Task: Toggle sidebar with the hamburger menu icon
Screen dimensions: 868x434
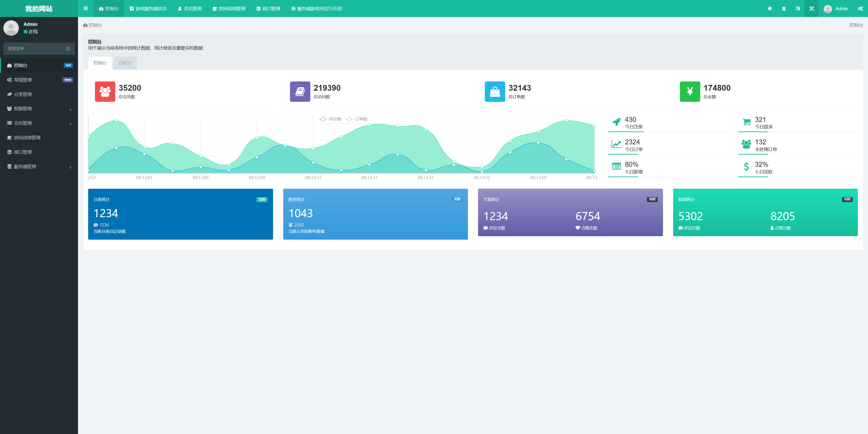Action: (86, 8)
